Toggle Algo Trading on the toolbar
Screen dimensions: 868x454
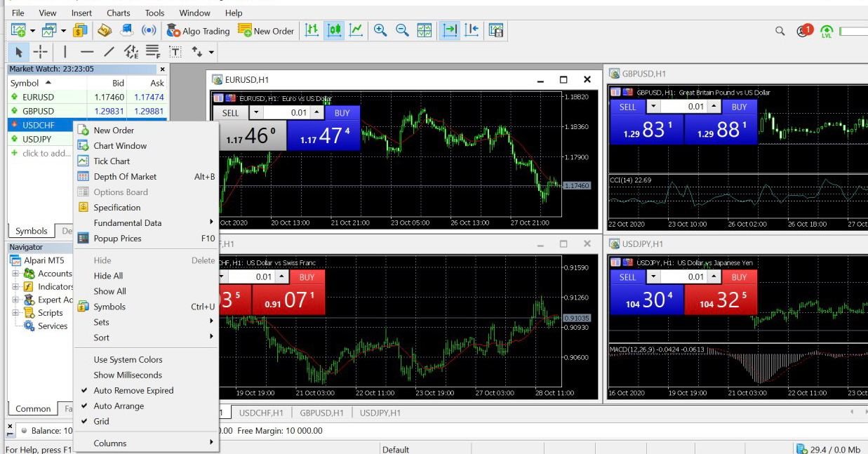coord(198,30)
